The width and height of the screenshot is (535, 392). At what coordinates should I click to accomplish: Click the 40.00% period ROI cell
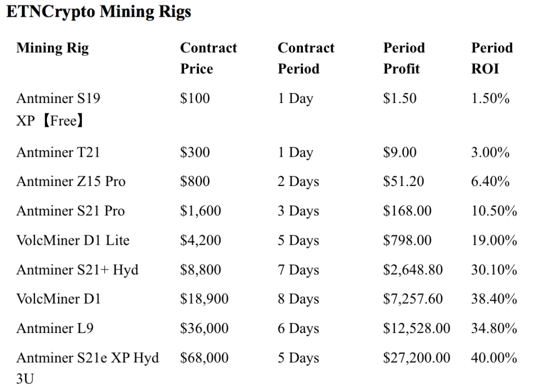point(494,358)
